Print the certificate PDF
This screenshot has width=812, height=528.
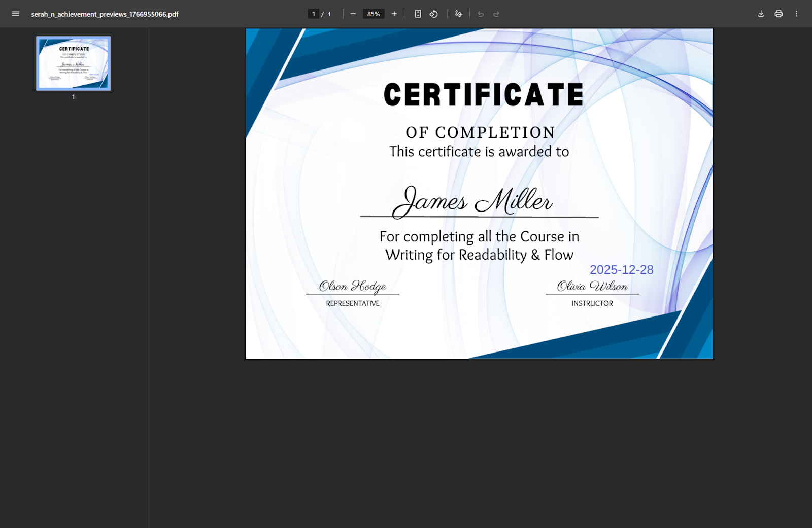coord(779,14)
